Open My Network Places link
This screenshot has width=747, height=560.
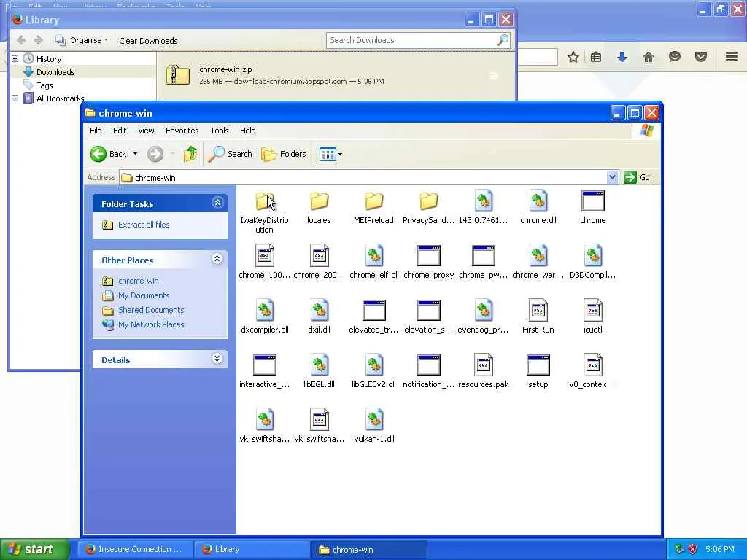click(151, 324)
